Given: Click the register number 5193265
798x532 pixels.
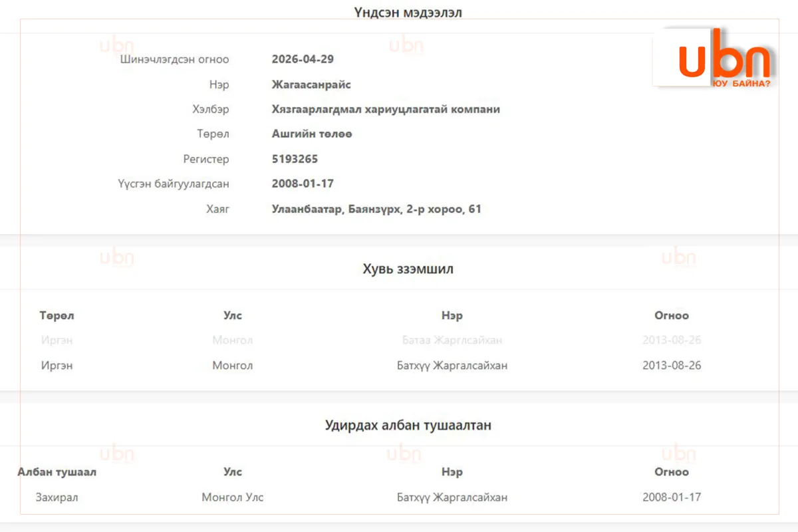Looking at the screenshot, I should tap(295, 159).
